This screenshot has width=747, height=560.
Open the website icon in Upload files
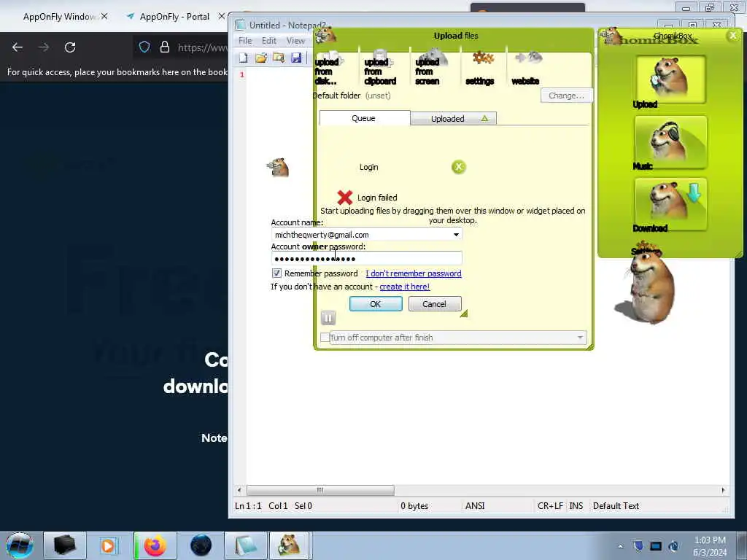tap(527, 68)
